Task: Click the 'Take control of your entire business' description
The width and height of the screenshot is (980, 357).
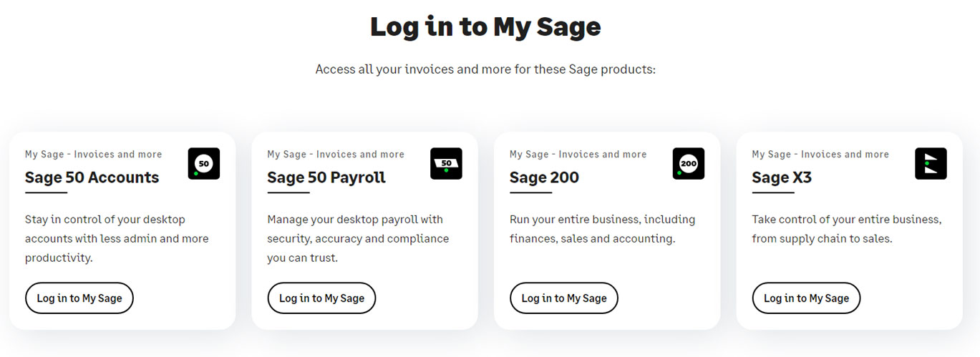Action: 847,229
